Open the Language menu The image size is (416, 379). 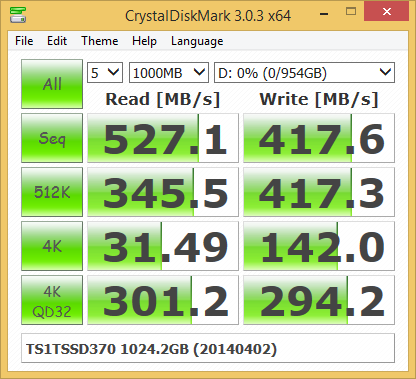click(197, 41)
